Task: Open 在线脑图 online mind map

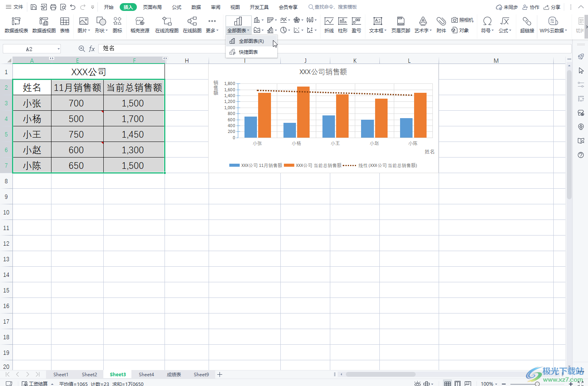Action: tap(192, 25)
